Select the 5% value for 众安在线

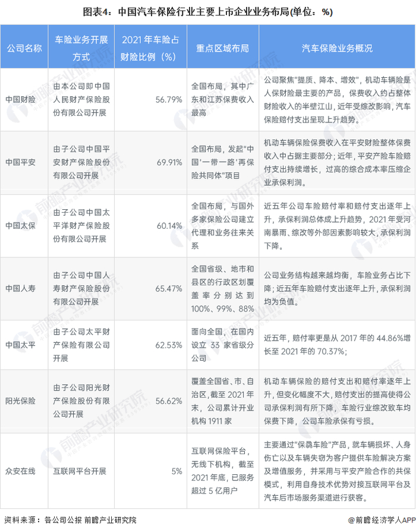pyautogui.click(x=177, y=471)
